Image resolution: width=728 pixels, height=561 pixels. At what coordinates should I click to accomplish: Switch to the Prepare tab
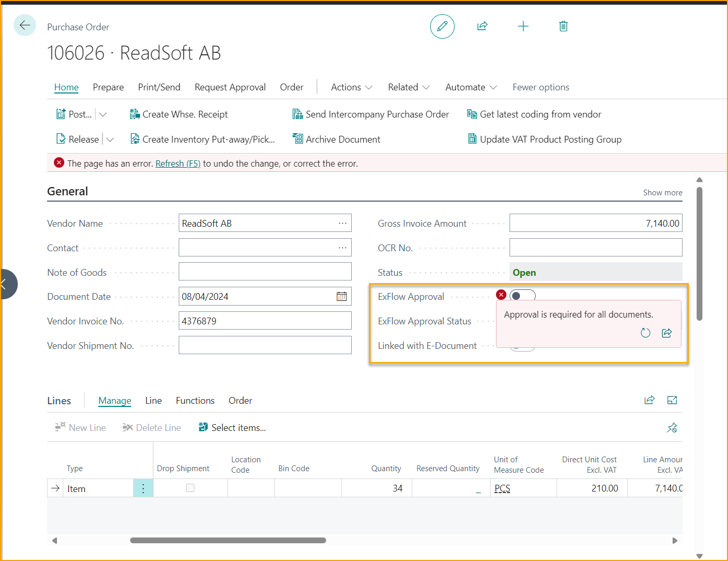coord(108,87)
